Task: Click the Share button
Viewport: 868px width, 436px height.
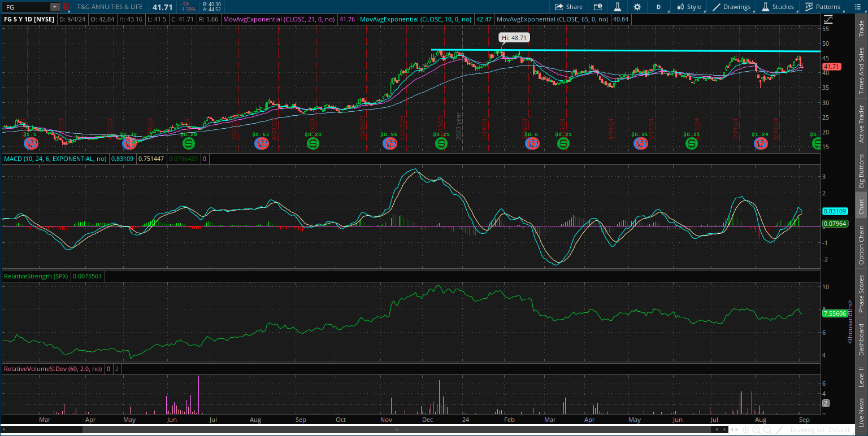Action: [568, 7]
